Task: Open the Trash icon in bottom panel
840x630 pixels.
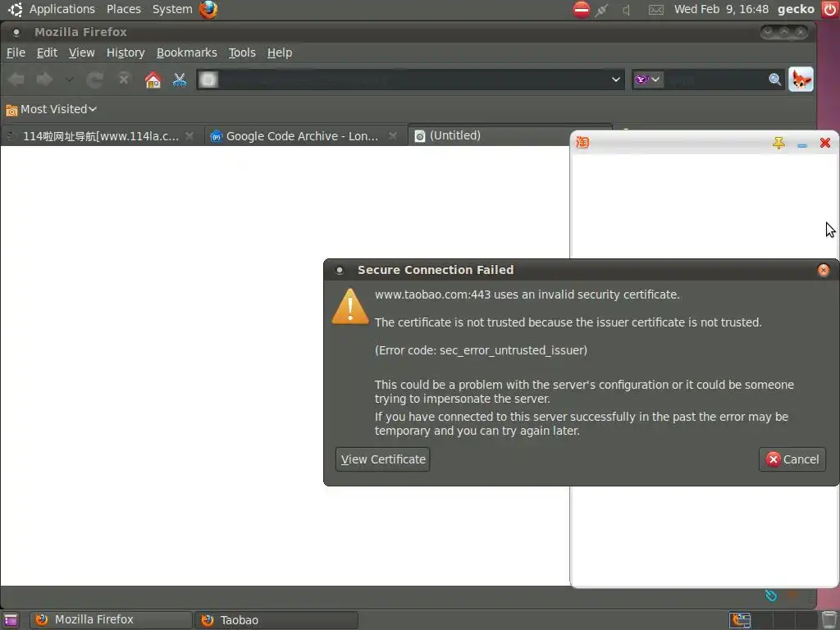Action: 829,620
